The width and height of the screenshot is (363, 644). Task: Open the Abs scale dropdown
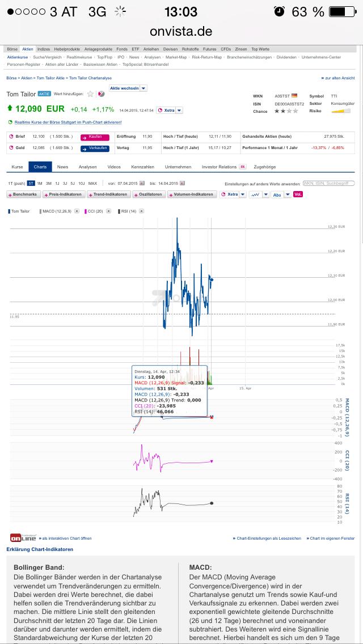(x=281, y=194)
